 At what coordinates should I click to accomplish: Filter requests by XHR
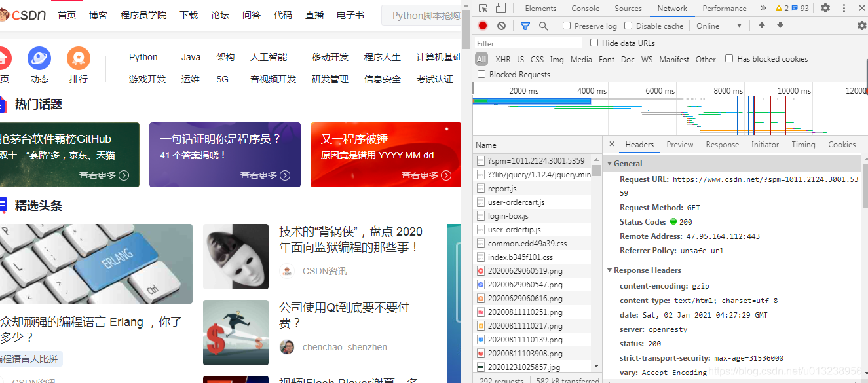pos(503,59)
